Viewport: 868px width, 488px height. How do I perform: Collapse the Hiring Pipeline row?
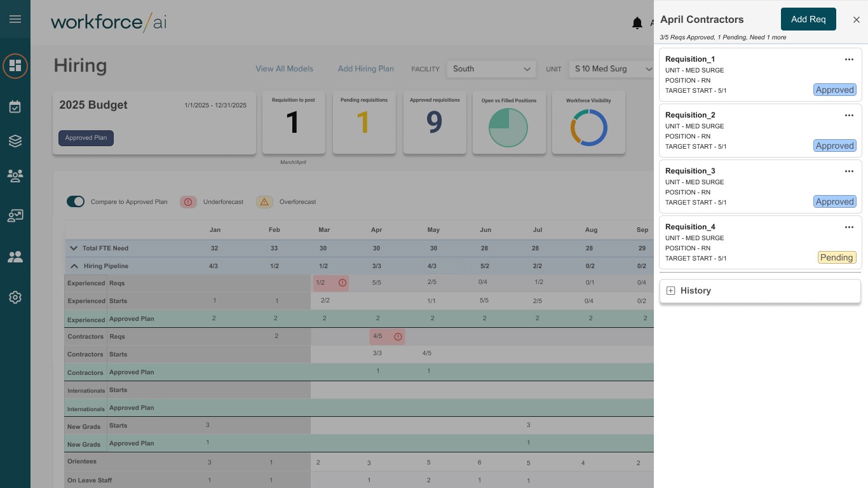74,266
